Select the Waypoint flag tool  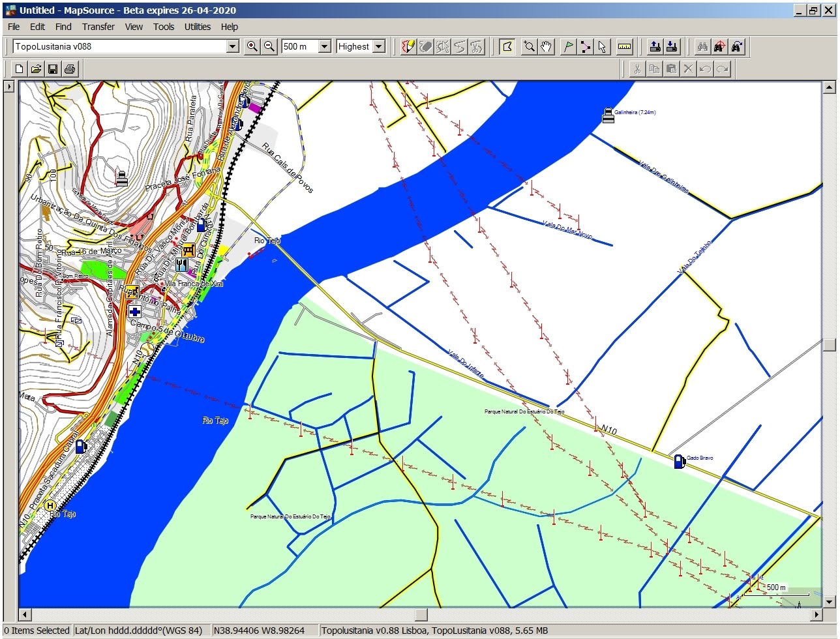[568, 46]
